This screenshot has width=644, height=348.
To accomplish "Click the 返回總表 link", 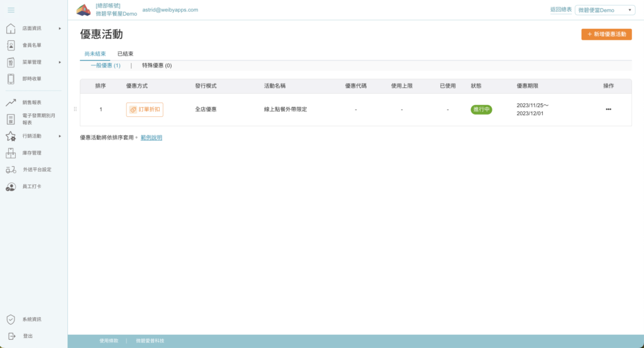I will 561,9.
